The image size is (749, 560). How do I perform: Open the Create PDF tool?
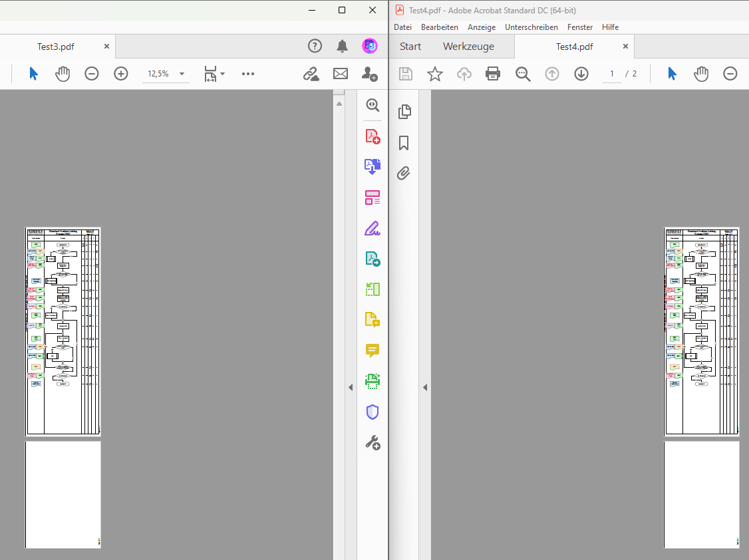(x=373, y=136)
